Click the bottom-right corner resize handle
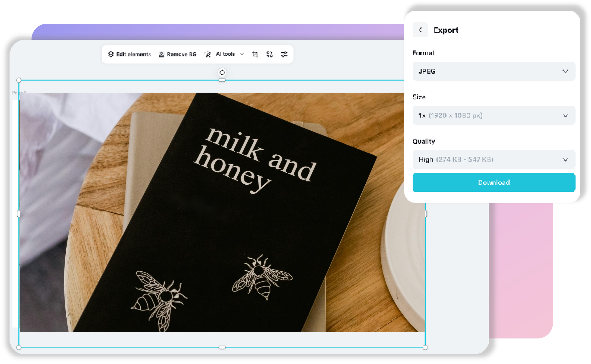The height and width of the screenshot is (364, 591). [425, 347]
